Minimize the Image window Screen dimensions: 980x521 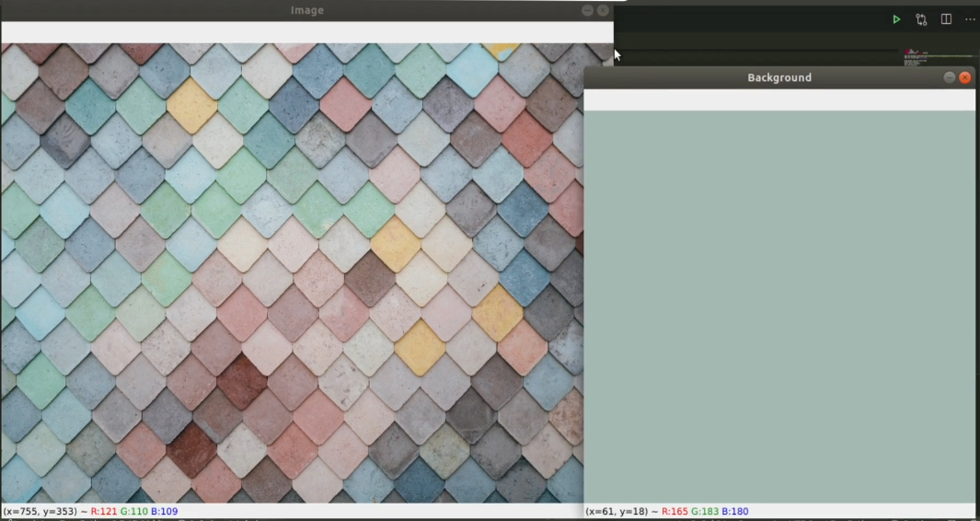(587, 11)
